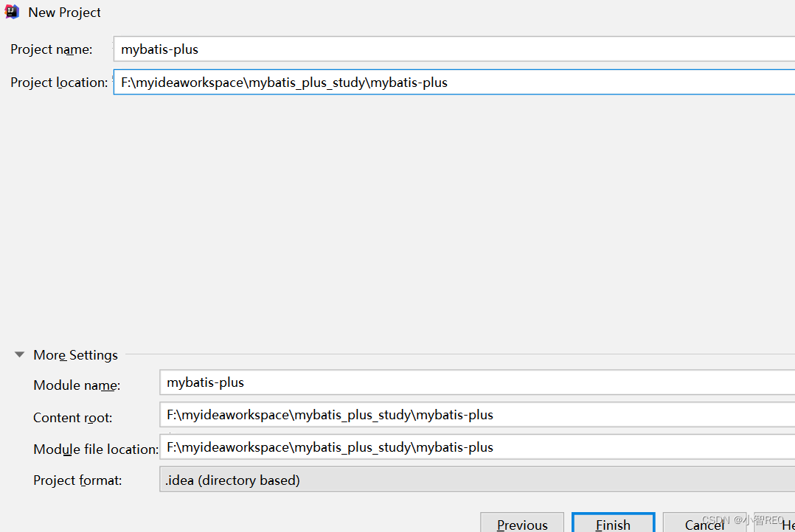Viewport: 795px width, 532px height.
Task: Click the "Module name:" label
Action: pyautogui.click(x=77, y=385)
